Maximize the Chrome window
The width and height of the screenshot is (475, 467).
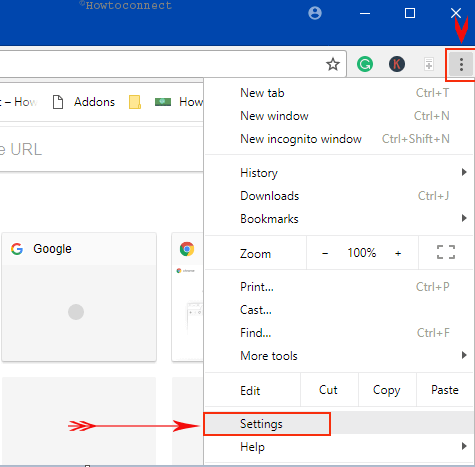pyautogui.click(x=410, y=13)
